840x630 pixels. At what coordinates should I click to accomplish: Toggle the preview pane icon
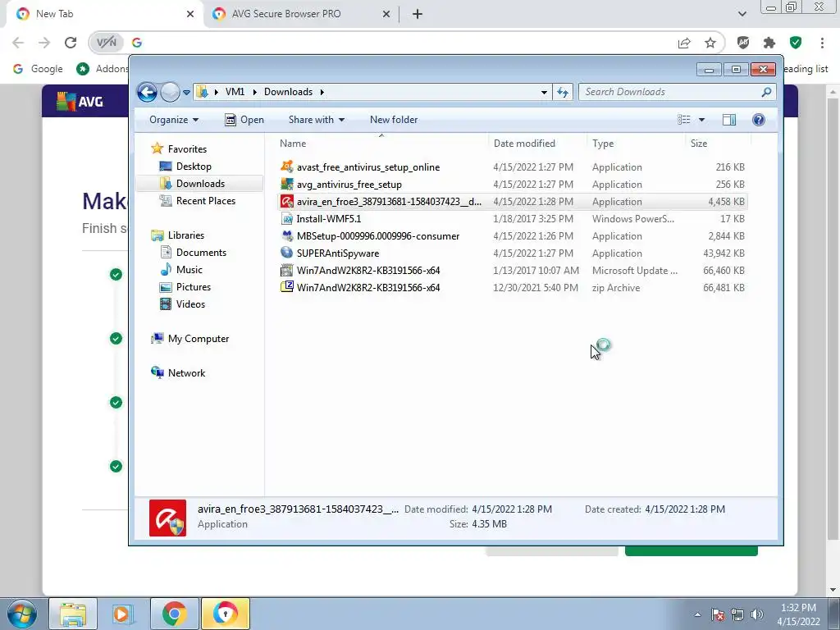click(729, 120)
